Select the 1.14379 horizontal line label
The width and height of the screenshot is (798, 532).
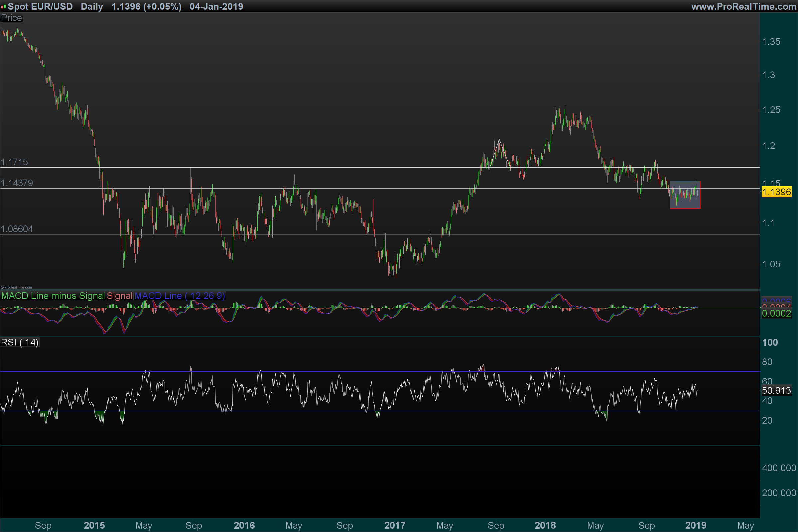[17, 183]
